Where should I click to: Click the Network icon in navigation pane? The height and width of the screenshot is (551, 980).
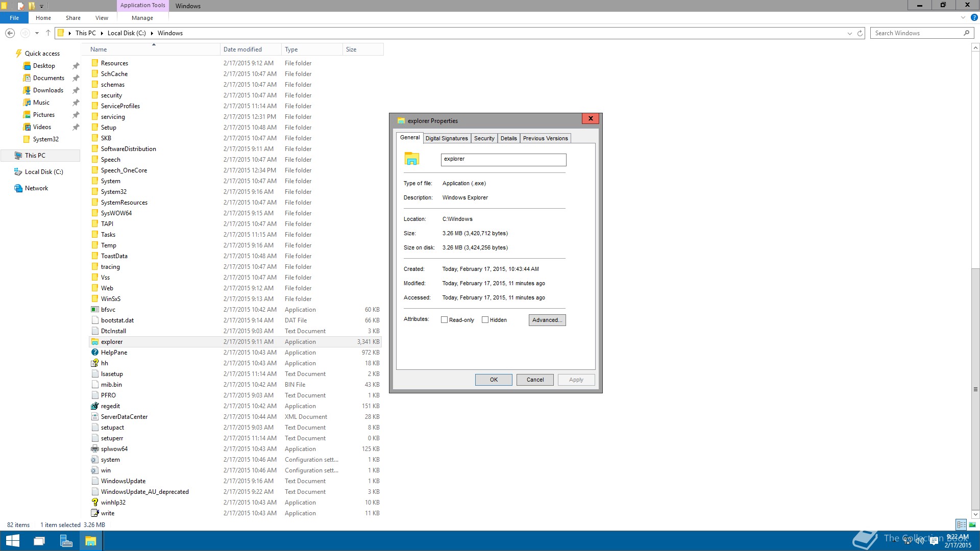click(18, 188)
